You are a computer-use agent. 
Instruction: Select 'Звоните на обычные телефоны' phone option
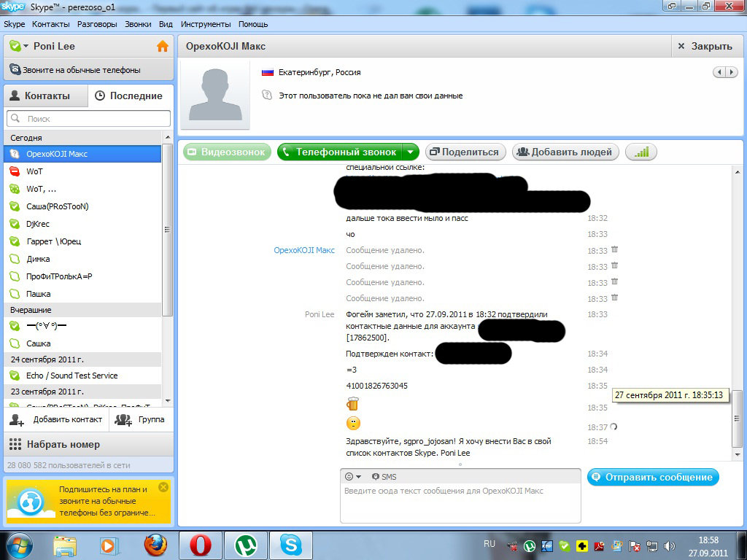click(x=88, y=70)
